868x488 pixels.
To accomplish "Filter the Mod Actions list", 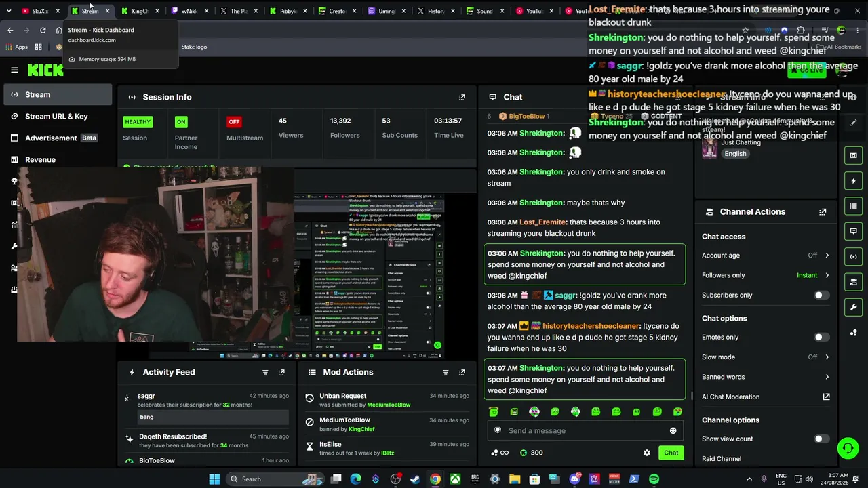I will pyautogui.click(x=446, y=372).
